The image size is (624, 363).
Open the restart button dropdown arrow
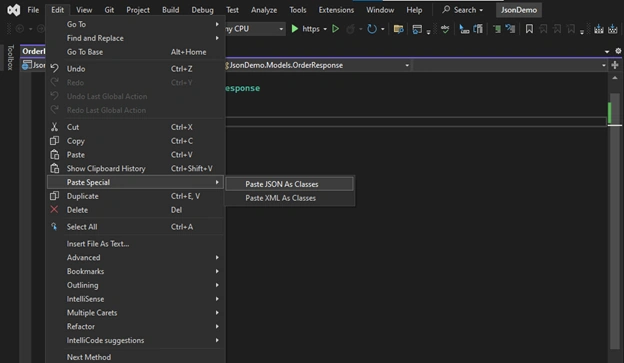click(382, 29)
